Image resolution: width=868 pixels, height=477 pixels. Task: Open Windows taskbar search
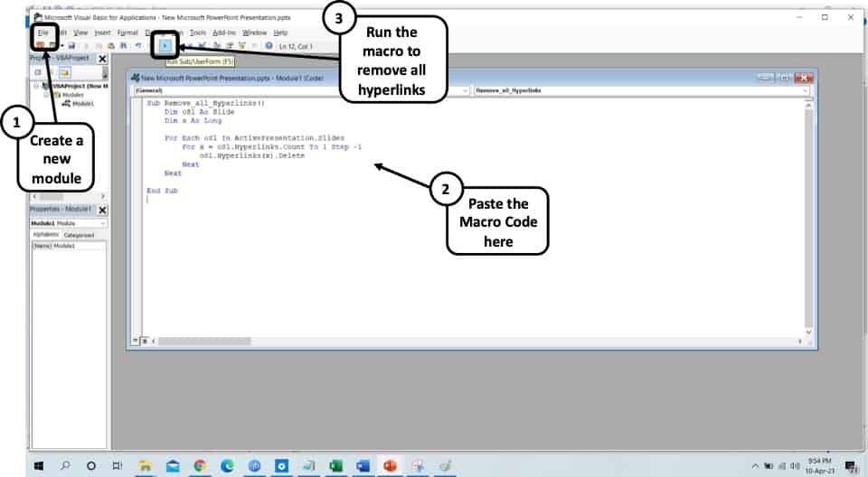65,466
